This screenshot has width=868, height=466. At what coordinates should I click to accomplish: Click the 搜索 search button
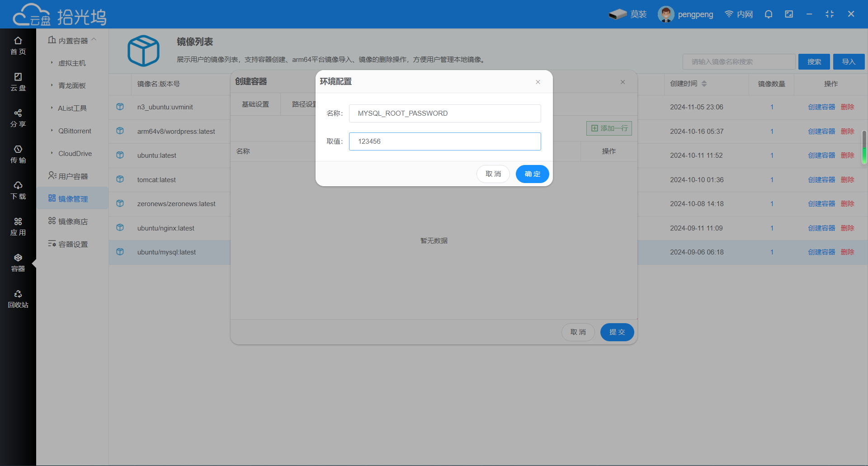pos(814,61)
